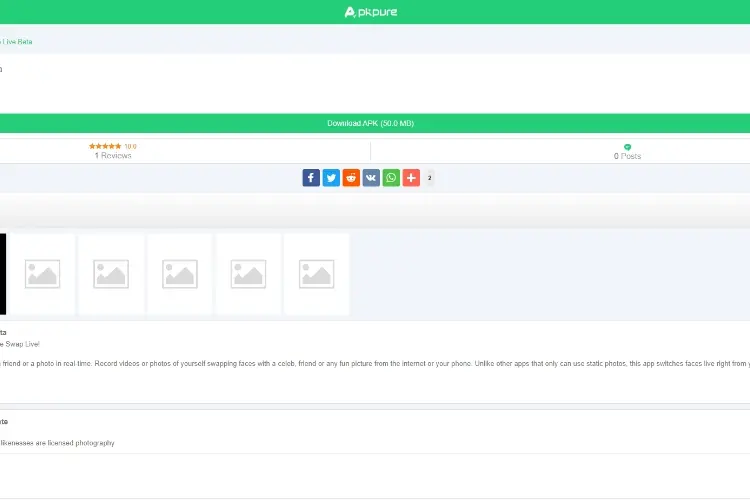Share the page on Reddit
This screenshot has height=500, width=750.
(x=351, y=178)
